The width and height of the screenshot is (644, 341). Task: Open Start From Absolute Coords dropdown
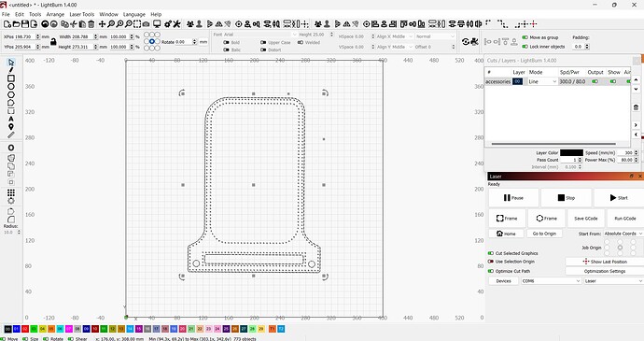pyautogui.click(x=623, y=234)
